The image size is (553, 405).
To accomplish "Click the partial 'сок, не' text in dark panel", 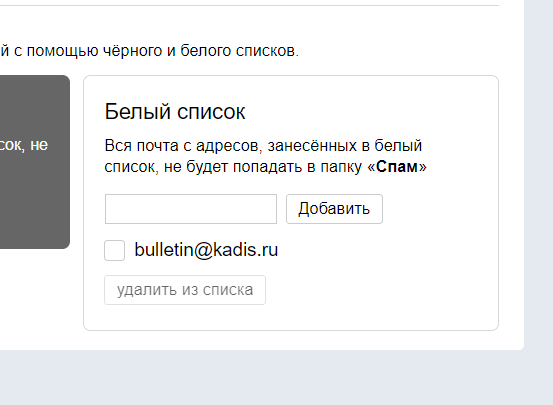I will pos(24,145).
